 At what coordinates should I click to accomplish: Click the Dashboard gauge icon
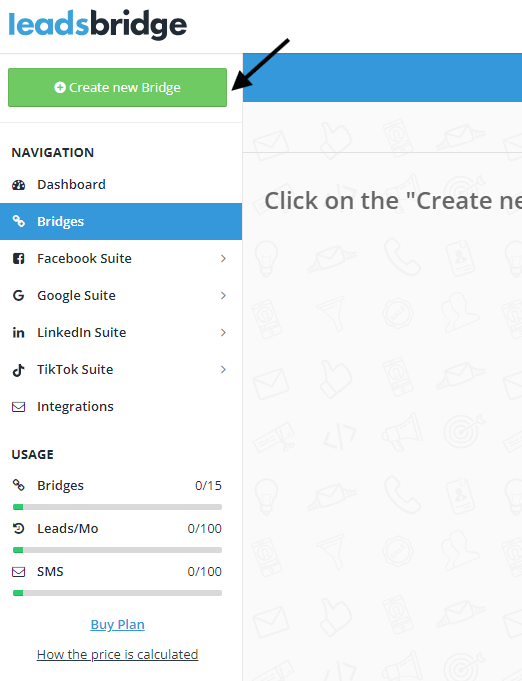pyautogui.click(x=18, y=185)
